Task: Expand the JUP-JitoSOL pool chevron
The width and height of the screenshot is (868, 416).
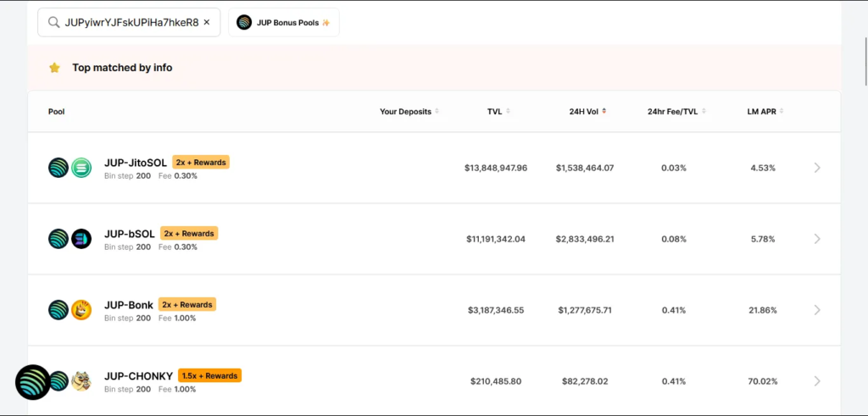Action: tap(817, 168)
